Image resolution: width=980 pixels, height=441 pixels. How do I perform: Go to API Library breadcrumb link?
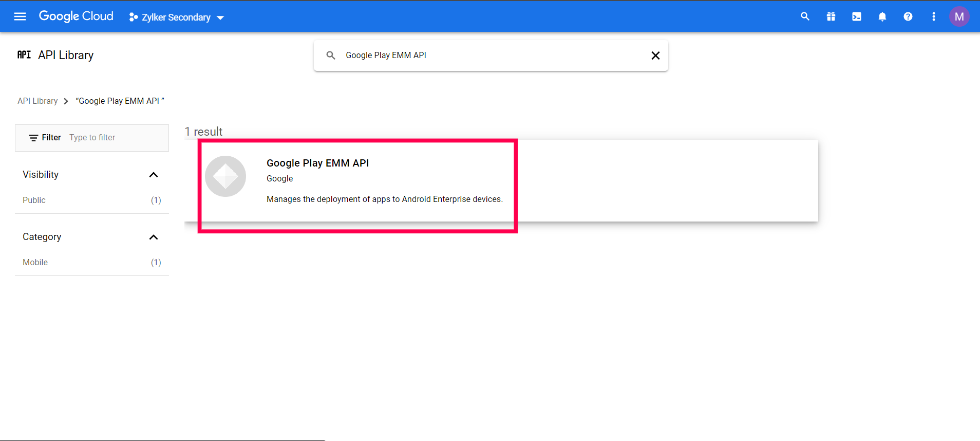click(37, 101)
